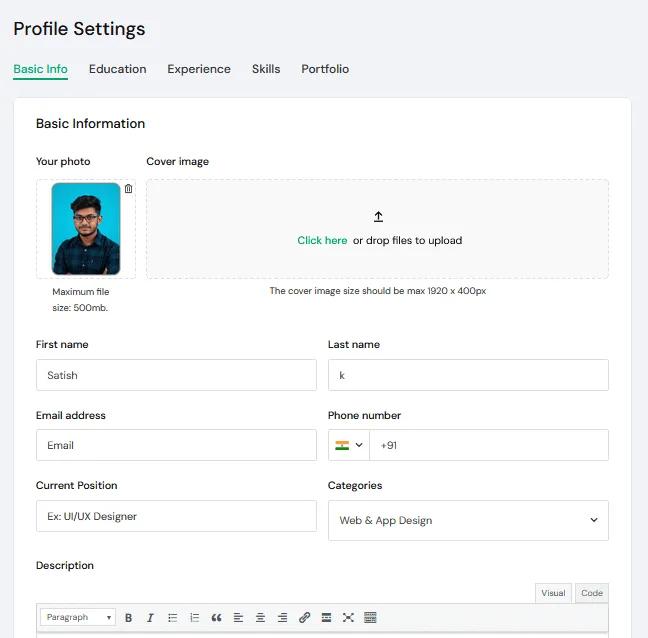Insert Read More tag in editor
The image size is (648, 638).
click(x=326, y=618)
